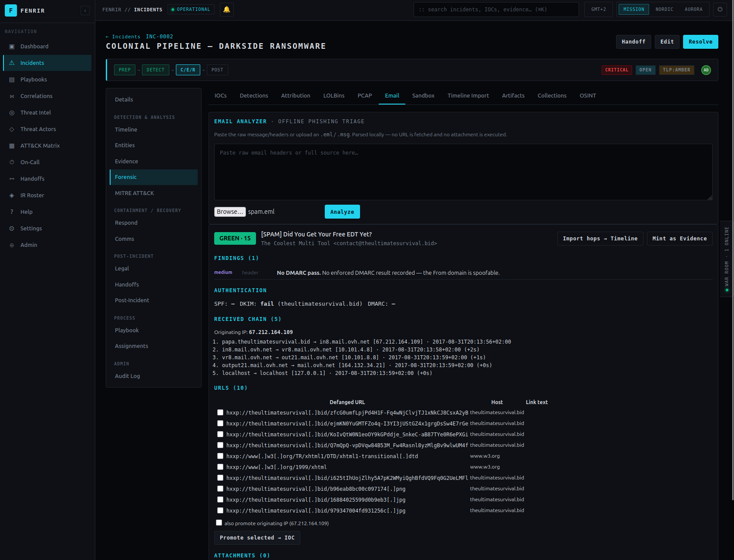Select checkbox for 16884025599d0b9eb3 jpg URL
The height and width of the screenshot is (560, 734).
coord(220,499)
